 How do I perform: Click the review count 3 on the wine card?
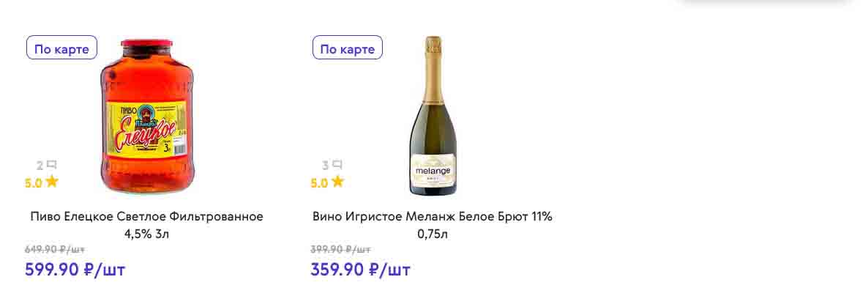326,166
